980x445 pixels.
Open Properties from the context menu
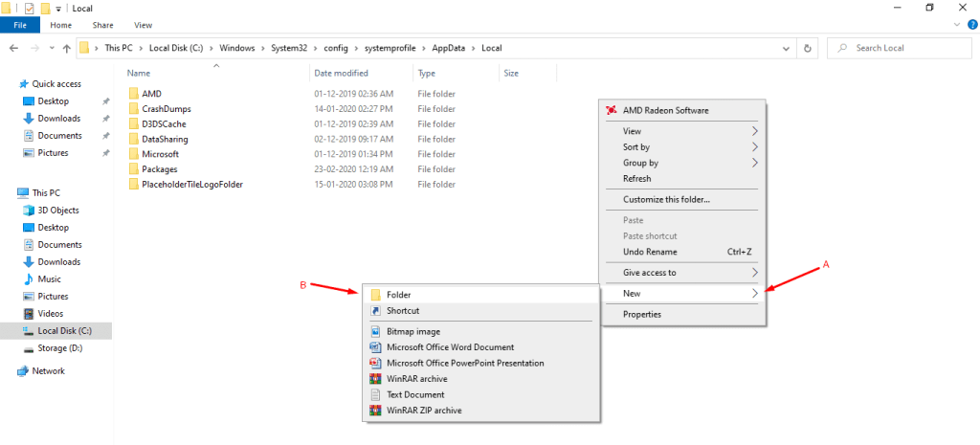(x=681, y=315)
